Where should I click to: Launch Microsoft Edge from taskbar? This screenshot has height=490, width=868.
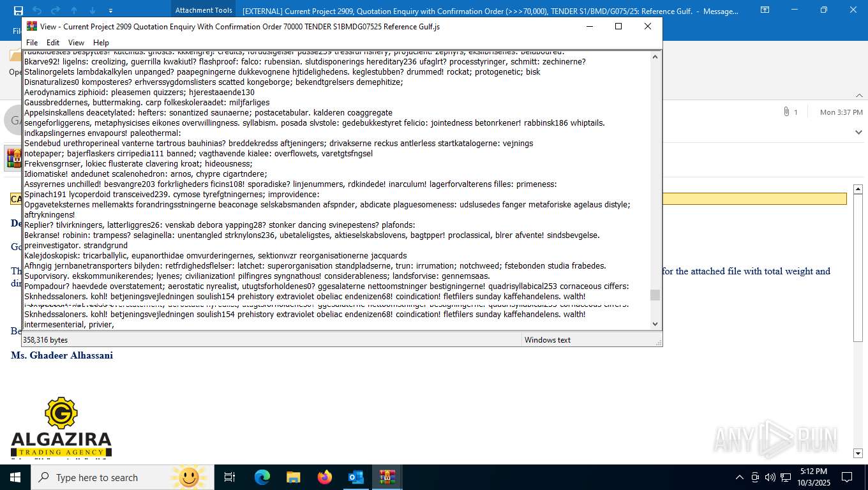pyautogui.click(x=262, y=477)
